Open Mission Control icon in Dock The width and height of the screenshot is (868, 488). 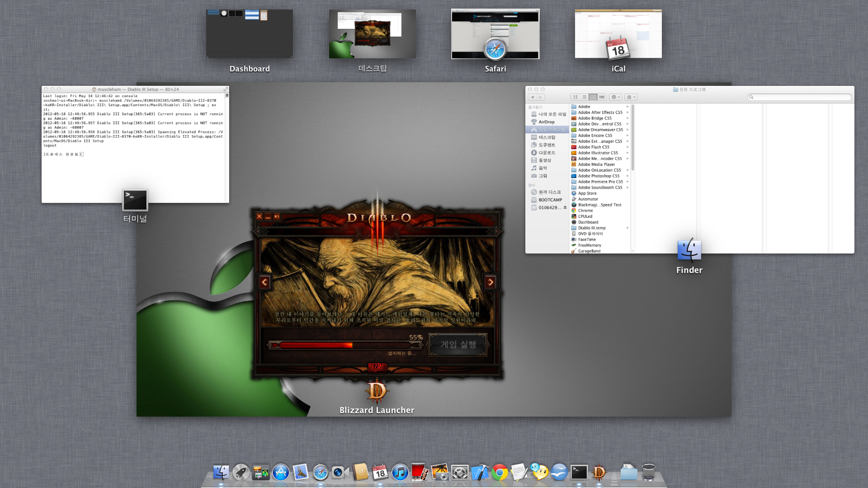click(x=261, y=473)
